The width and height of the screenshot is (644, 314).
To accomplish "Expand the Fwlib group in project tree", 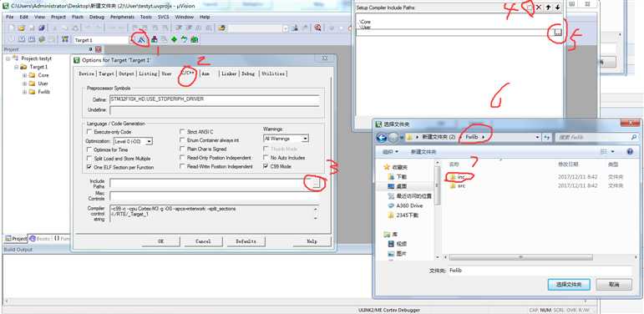I will pos(25,92).
